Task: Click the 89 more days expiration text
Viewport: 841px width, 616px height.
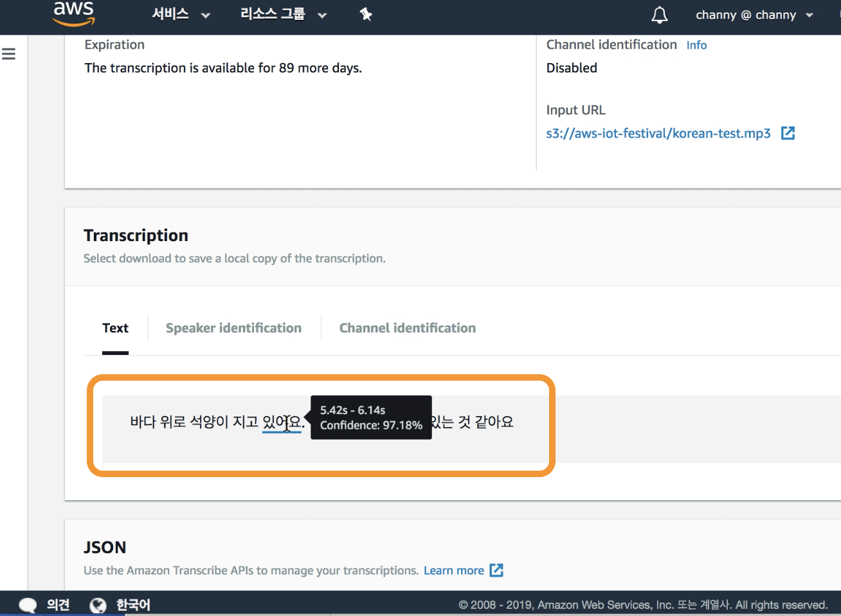Action: 223,68
